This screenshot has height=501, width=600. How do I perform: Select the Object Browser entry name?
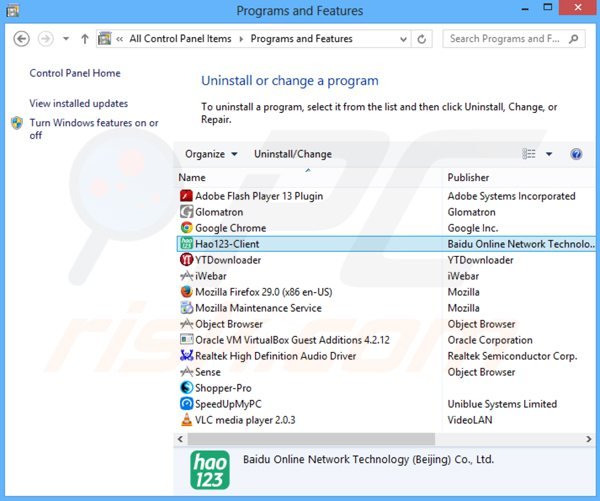tap(229, 324)
